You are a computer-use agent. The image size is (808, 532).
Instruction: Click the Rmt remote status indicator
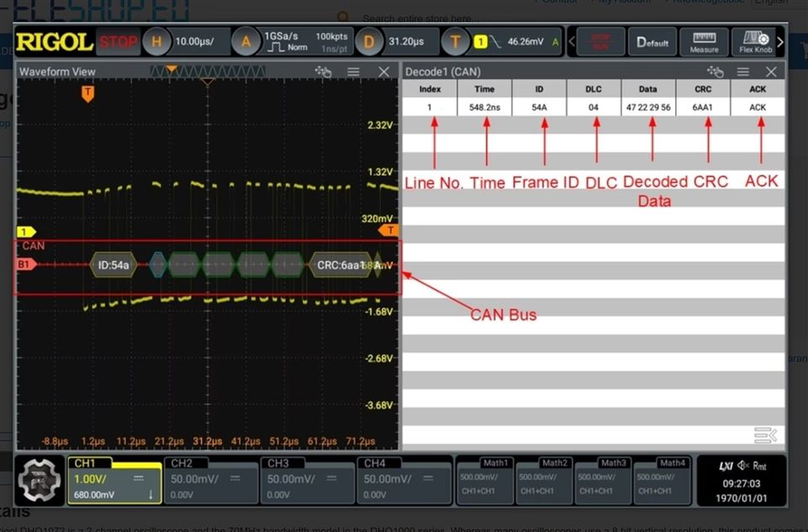pos(759,466)
